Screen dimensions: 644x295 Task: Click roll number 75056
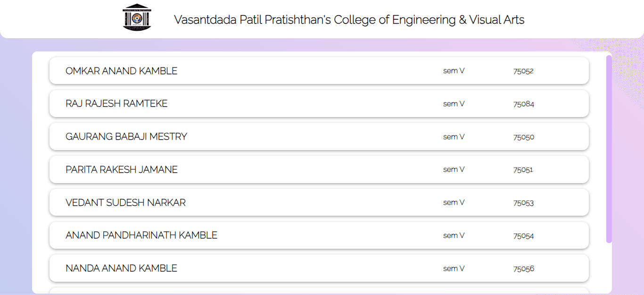point(524,269)
